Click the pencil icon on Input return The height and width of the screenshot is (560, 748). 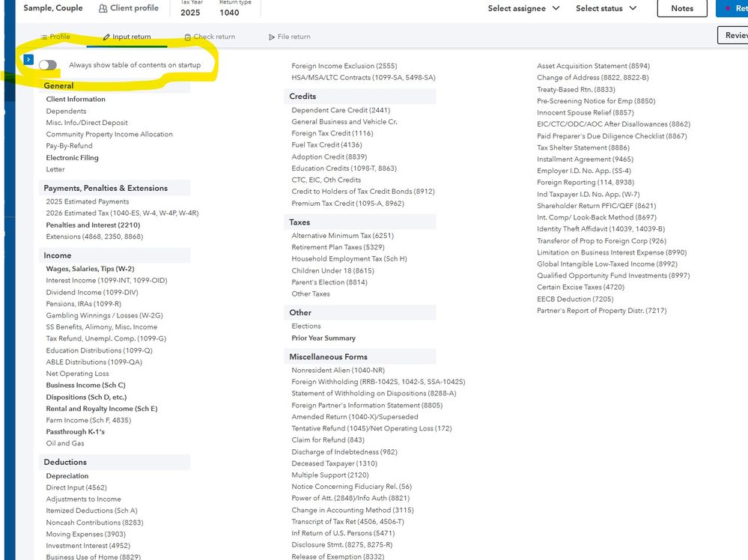pos(106,37)
